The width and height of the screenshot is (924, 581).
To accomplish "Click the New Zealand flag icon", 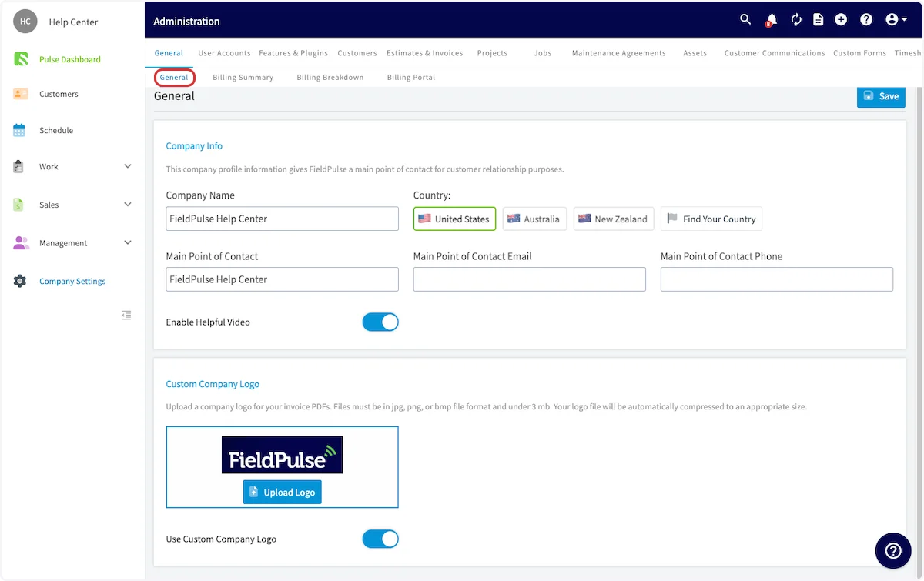I will point(584,219).
